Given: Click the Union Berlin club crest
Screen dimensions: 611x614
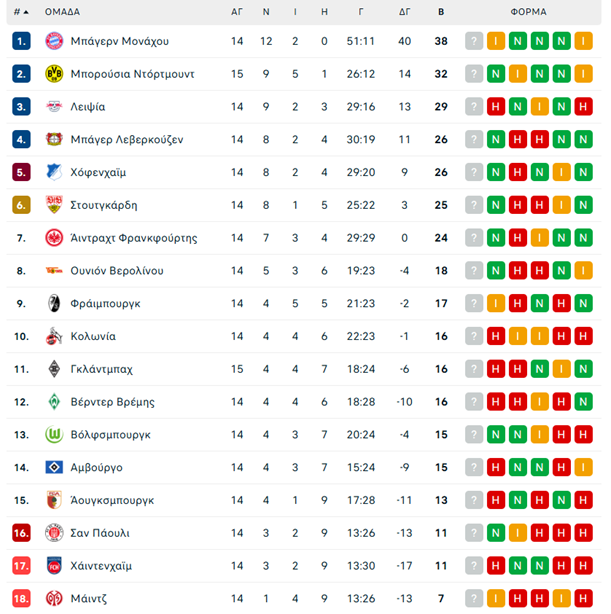Looking at the screenshot, I should point(54,271).
